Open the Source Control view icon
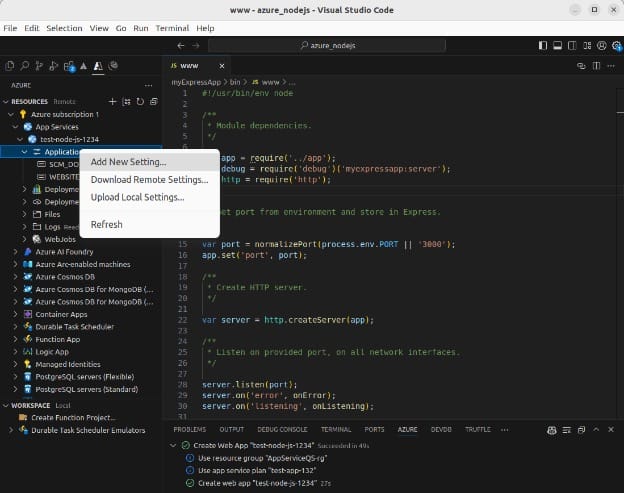Viewport: 624px width, 493px height. [x=39, y=66]
